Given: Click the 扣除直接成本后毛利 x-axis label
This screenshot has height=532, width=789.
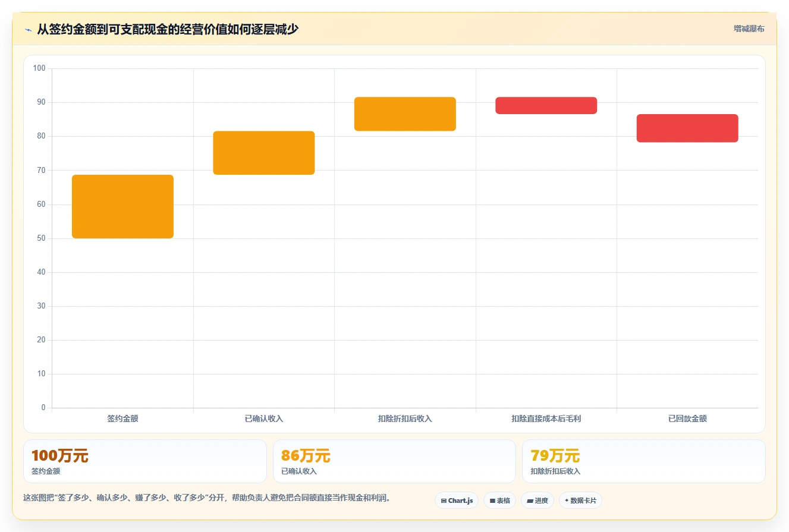Looking at the screenshot, I should (546, 418).
